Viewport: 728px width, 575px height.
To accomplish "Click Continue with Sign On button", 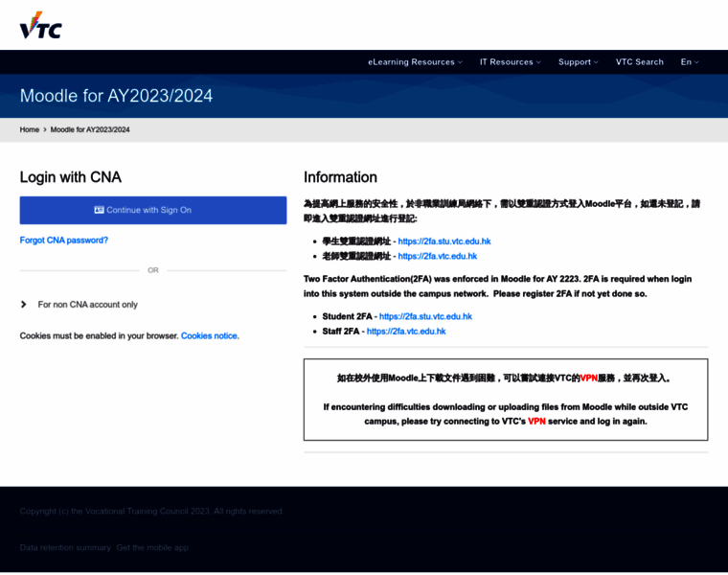I will [152, 211].
